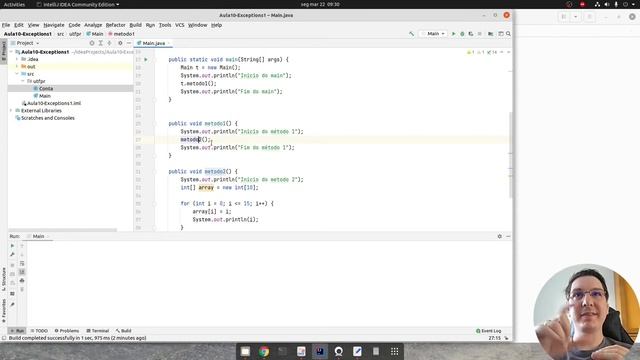Click Collapse All in Project panel

tap(109, 43)
